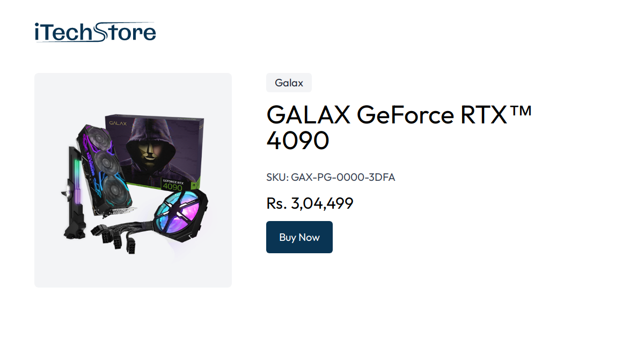Click the Buy Now button
644x338 pixels.
click(299, 237)
